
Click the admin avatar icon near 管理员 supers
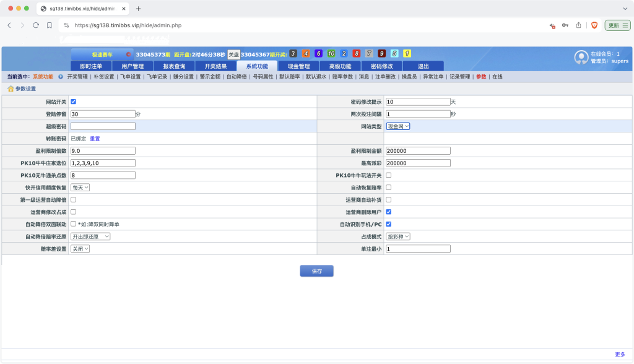click(581, 57)
